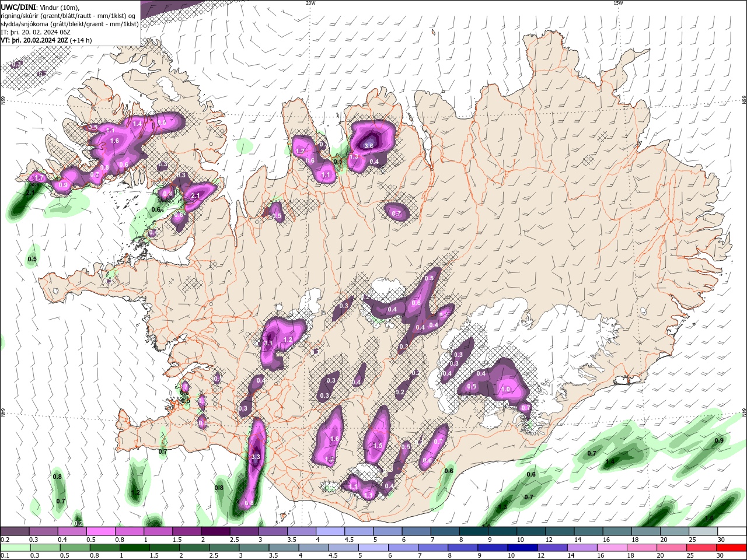This screenshot has height=560, width=747.
Task: Pick the lower legend swatch starting at 25
Action: tap(701, 548)
